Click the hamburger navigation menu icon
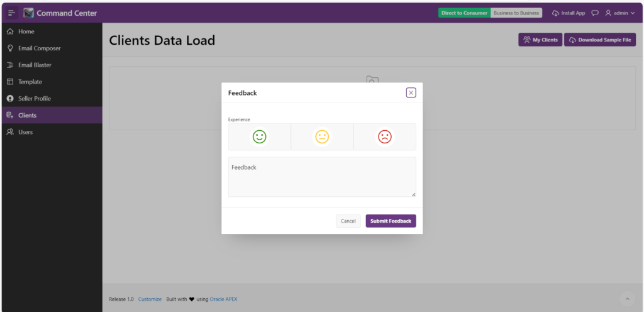Viewport: 644px width, 312px height. coord(11,13)
